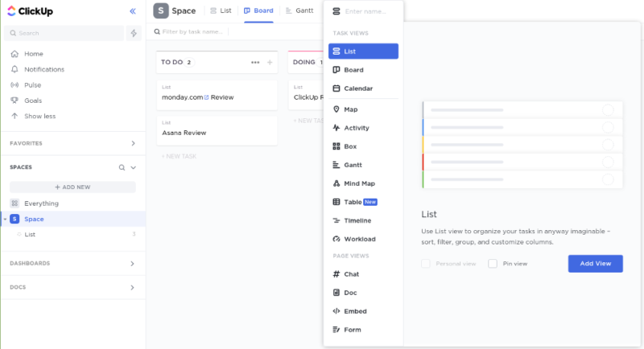Click New Task under TO DO column
Screen dimensions: 644x349
coord(179,156)
